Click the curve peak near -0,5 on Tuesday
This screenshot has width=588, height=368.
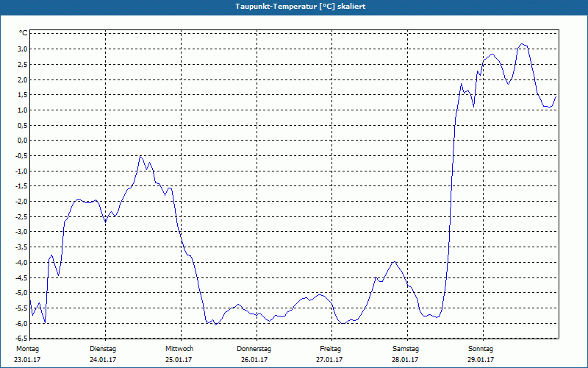[x=140, y=156]
